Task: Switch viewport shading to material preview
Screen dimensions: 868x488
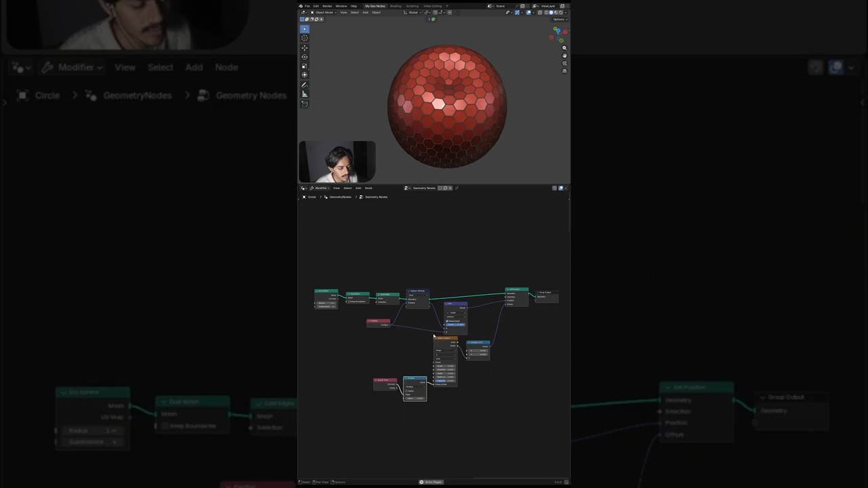Action: (x=556, y=12)
